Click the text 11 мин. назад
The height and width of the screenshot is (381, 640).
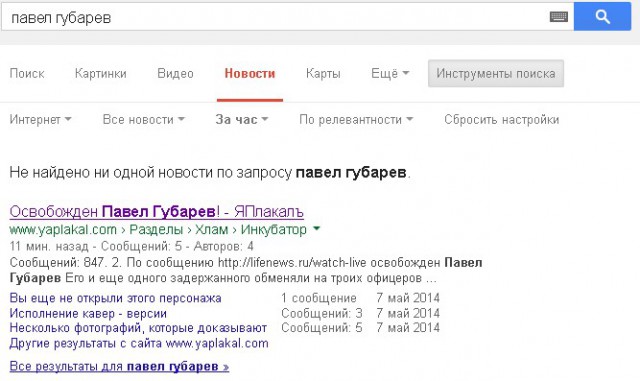[x=49, y=246]
